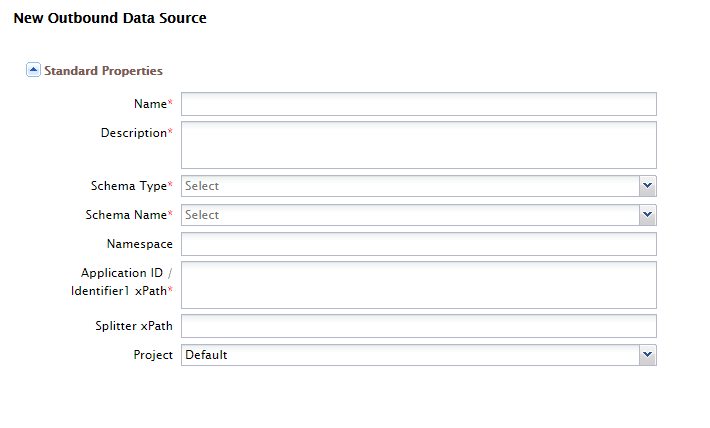Click the New Outbound Data Source heading
This screenshot has width=710, height=428.
coord(110,18)
